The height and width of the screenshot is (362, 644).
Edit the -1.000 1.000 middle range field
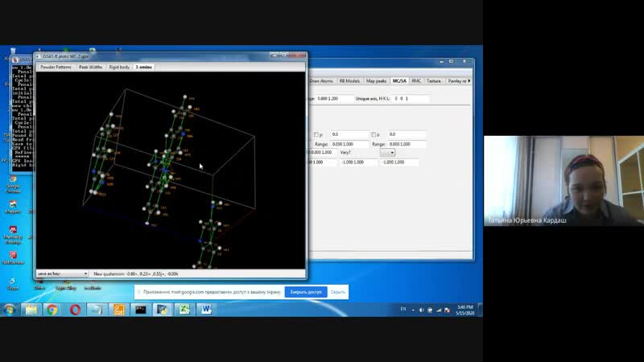357,162
